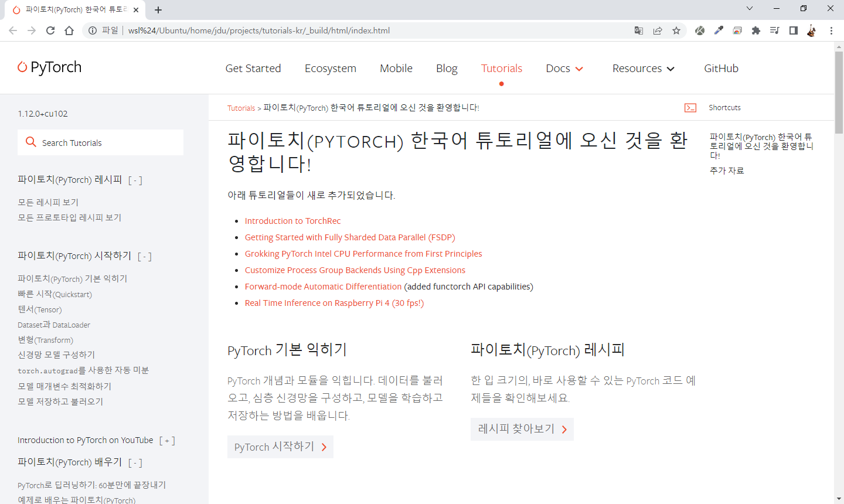
Task: Click in the Search Tutorials field
Action: coord(100,142)
